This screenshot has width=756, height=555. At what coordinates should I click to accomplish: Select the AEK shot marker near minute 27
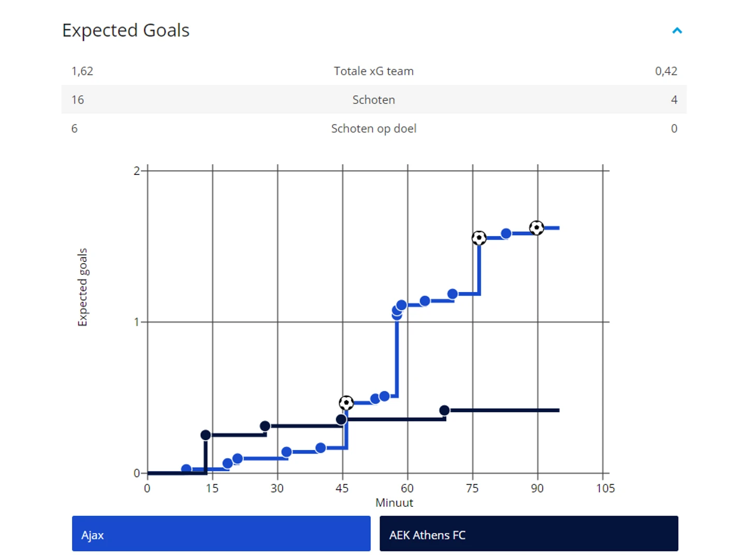[265, 426]
